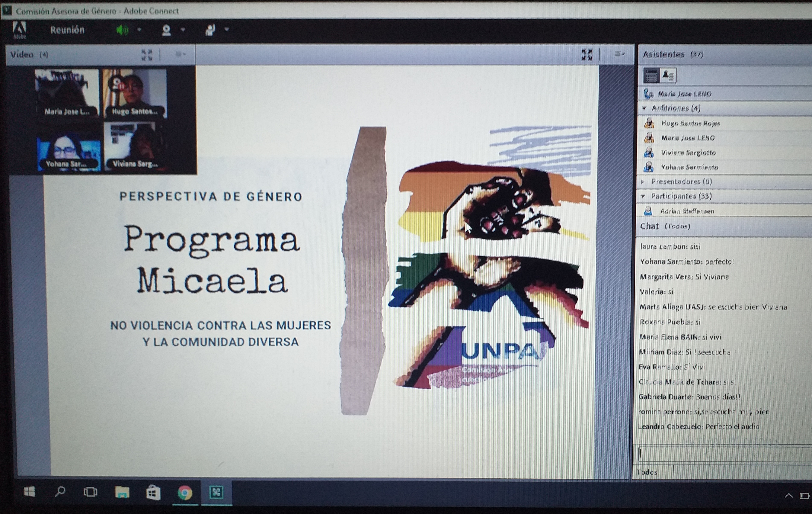Maximize the share pod with fullscreen icon
Image resolution: width=812 pixels, height=514 pixels.
pyautogui.click(x=587, y=55)
